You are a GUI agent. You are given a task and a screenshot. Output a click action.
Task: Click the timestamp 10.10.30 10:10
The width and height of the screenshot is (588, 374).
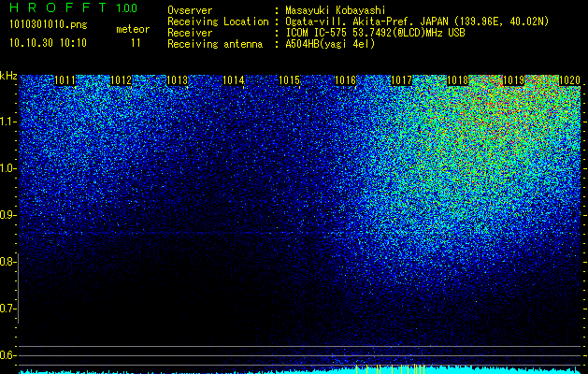(x=48, y=43)
